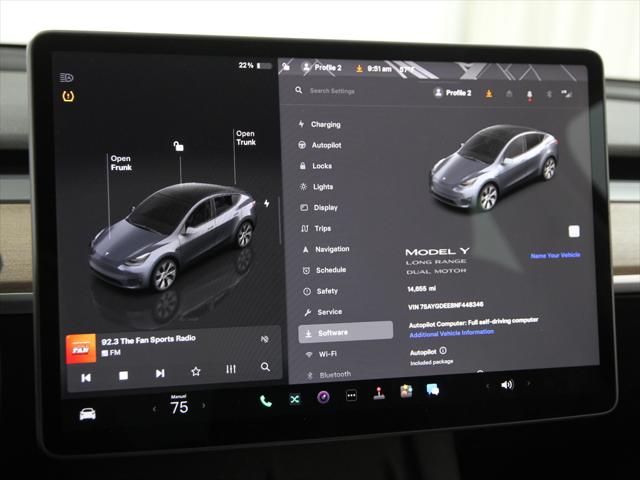Tap the unlock padlock icon above car
This screenshot has width=640, height=480.
[x=178, y=146]
